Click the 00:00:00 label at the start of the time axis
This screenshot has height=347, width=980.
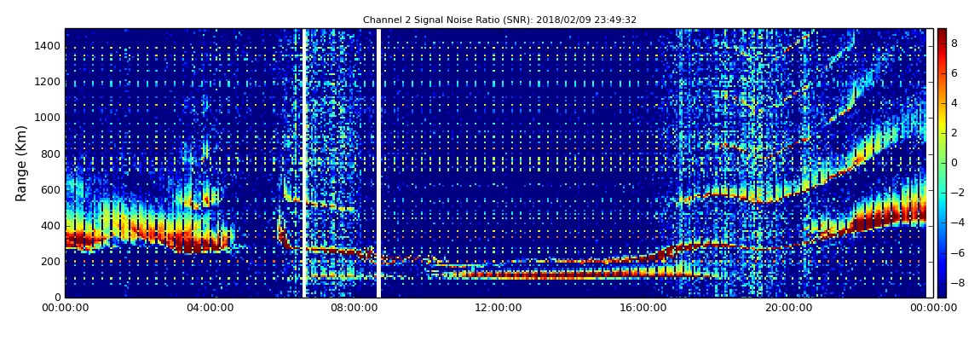click(65, 308)
